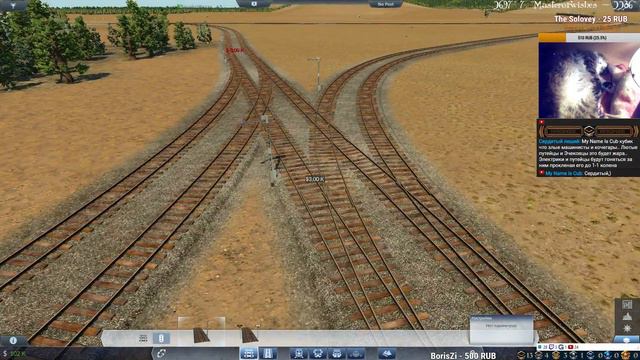640x360 pixels.
Task: Click the blue chat bubble button
Action: click(627, 340)
